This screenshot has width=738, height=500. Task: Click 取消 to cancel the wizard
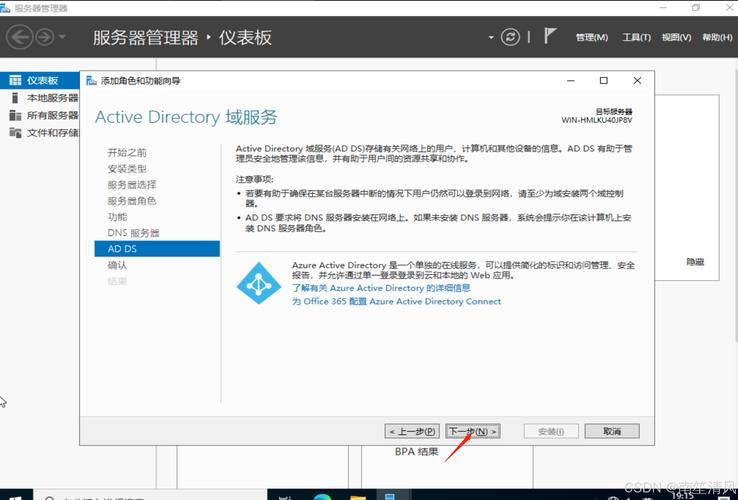click(x=612, y=431)
